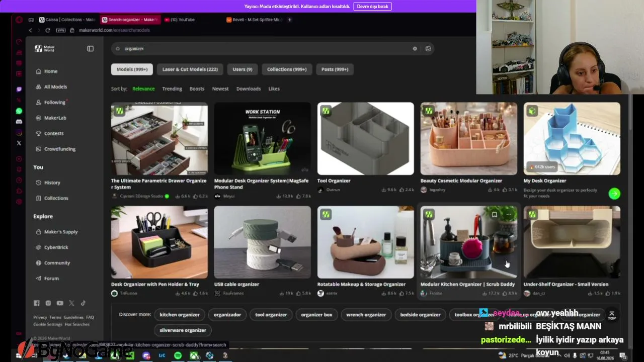Click the MakerWorld logo

pos(45,49)
